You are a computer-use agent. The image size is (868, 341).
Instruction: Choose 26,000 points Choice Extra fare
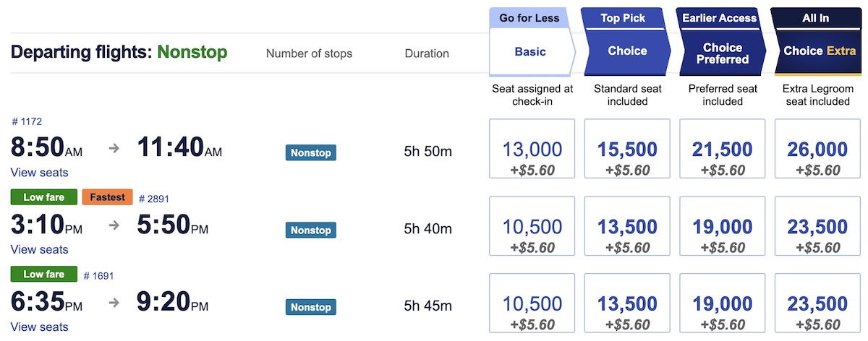818,157
